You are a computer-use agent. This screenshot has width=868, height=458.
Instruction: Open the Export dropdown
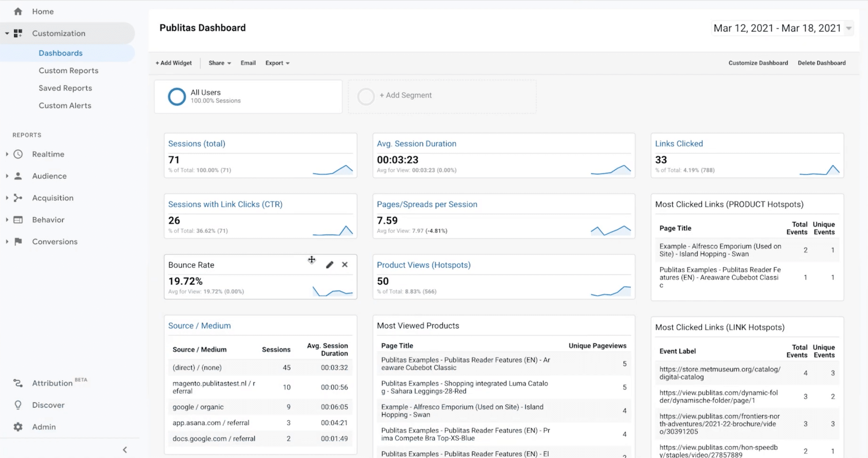coord(277,63)
